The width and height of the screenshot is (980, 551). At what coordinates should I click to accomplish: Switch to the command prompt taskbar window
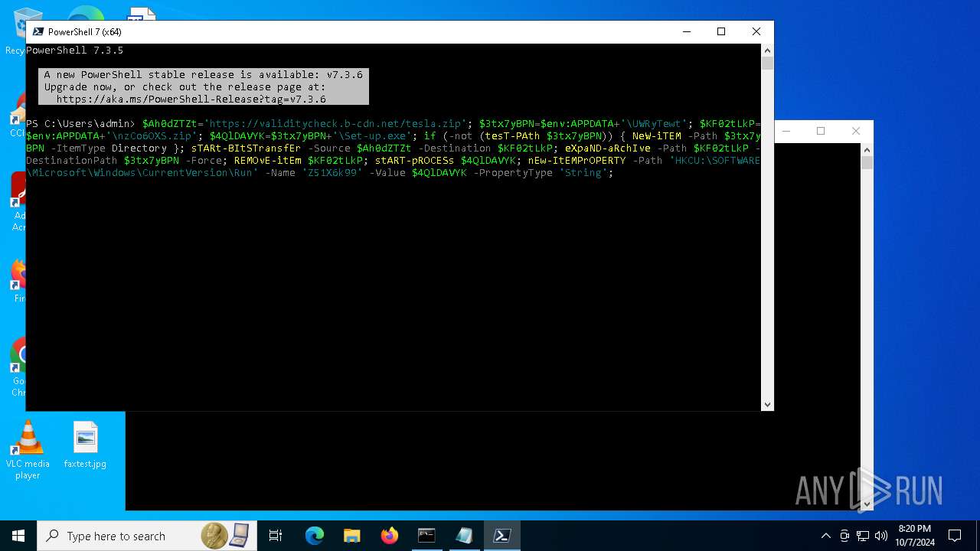[x=426, y=536]
